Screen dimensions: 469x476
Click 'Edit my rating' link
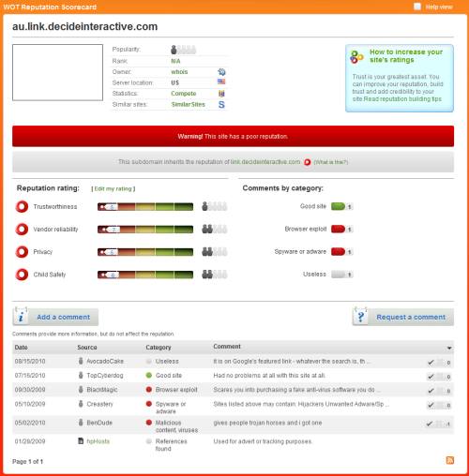[x=113, y=188]
